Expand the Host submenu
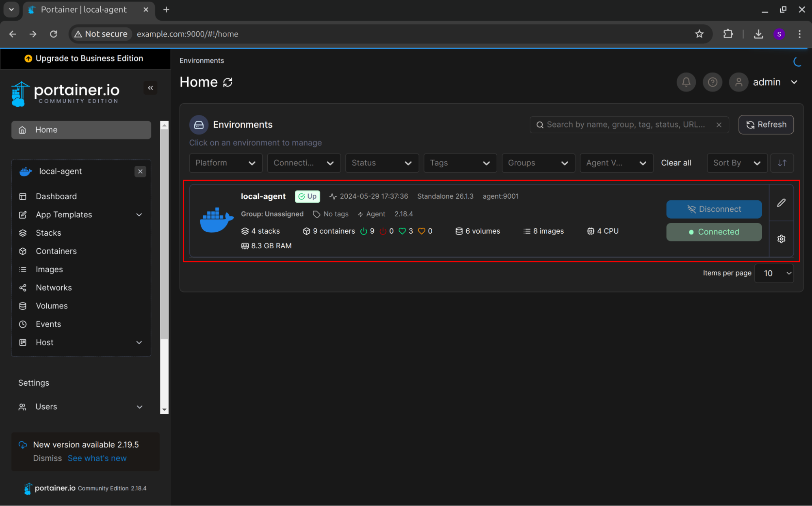Screen dimensions: 812x506 139,343
